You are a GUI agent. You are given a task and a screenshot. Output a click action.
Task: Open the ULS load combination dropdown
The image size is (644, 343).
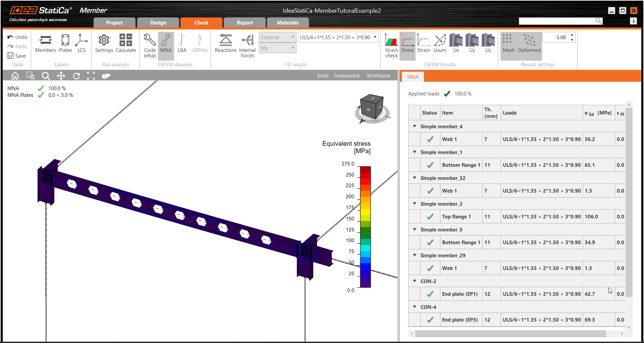tap(338, 38)
